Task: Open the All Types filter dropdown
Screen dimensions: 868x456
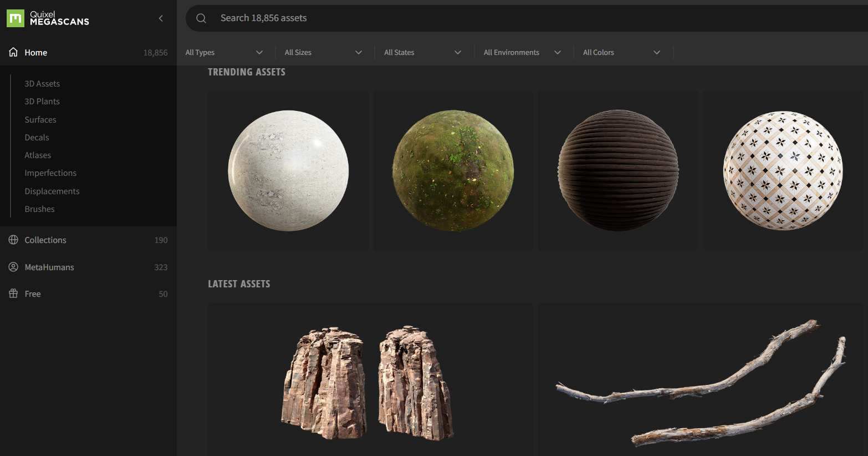Action: [x=224, y=52]
